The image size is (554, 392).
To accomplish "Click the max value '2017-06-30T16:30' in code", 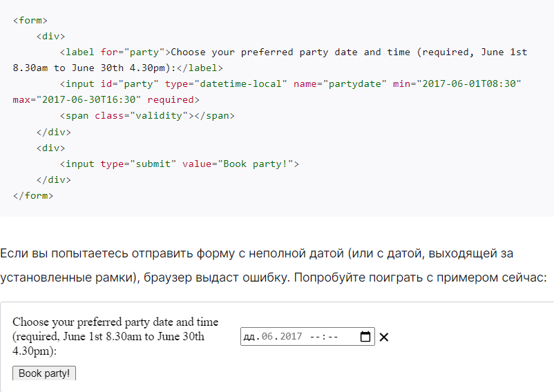I will [x=88, y=100].
